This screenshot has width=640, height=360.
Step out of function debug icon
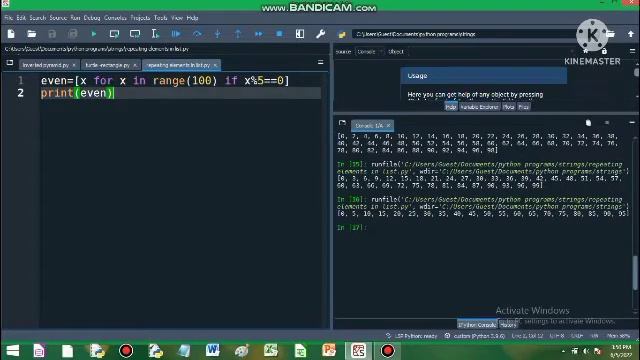pyautogui.click(x=238, y=34)
